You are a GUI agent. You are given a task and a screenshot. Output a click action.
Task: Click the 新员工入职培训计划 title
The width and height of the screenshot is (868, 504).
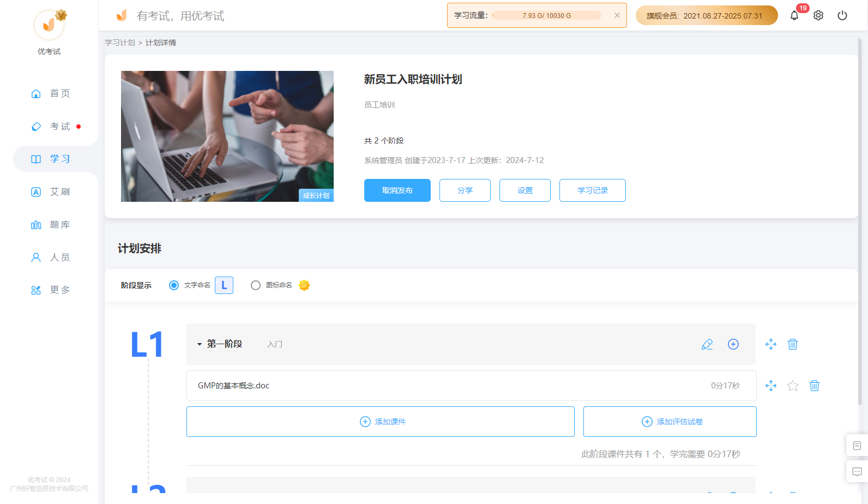click(x=413, y=80)
